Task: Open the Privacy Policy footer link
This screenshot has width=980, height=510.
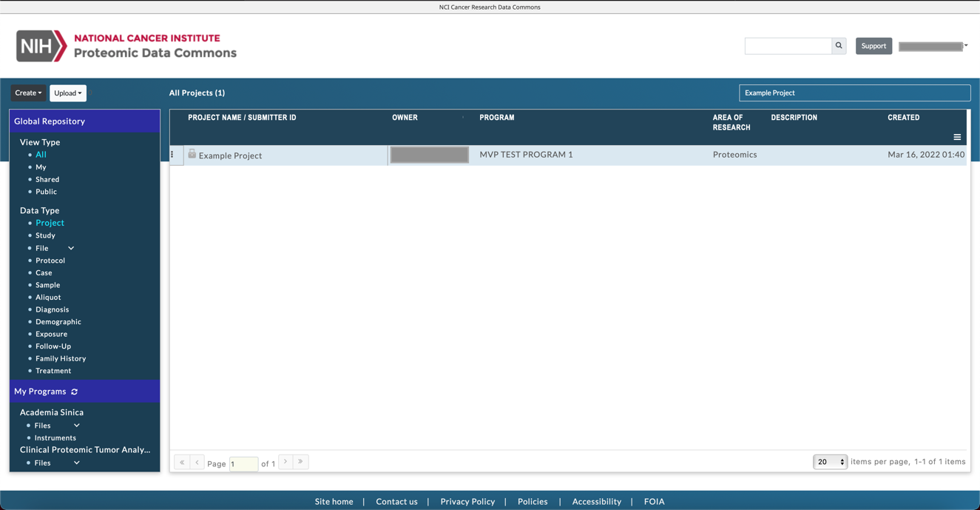Action: point(467,501)
